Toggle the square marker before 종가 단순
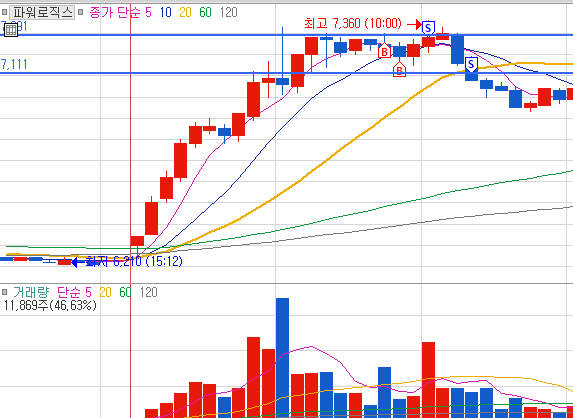This screenshot has width=573, height=418. 81,12
